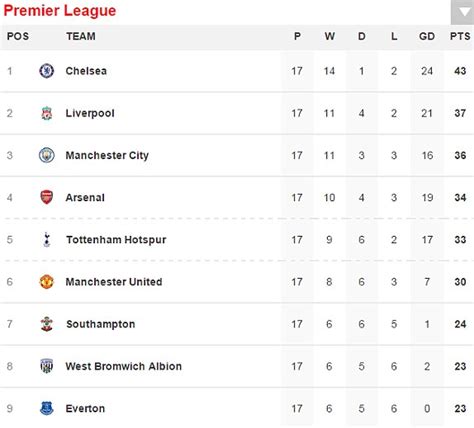This screenshot has height=428, width=474.
Task: Select the Manchester City crest icon
Action: tap(47, 155)
